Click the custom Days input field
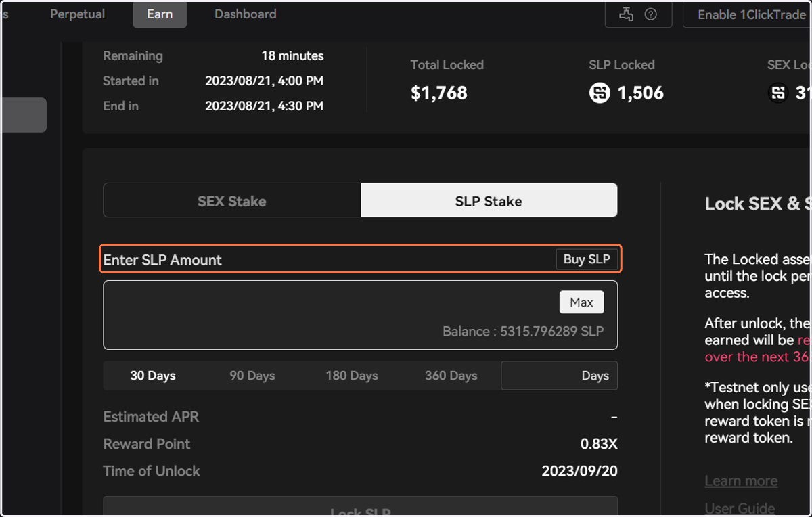 coord(559,376)
